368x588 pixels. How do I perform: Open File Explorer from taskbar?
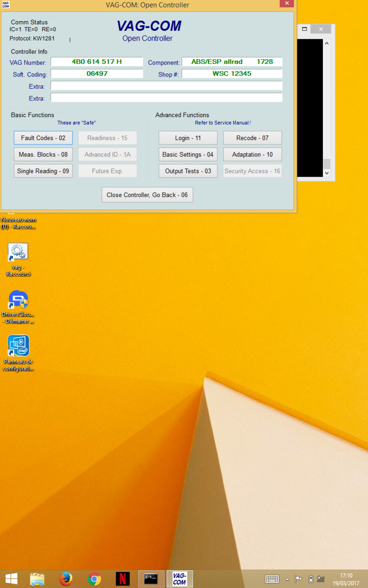[x=37, y=579]
